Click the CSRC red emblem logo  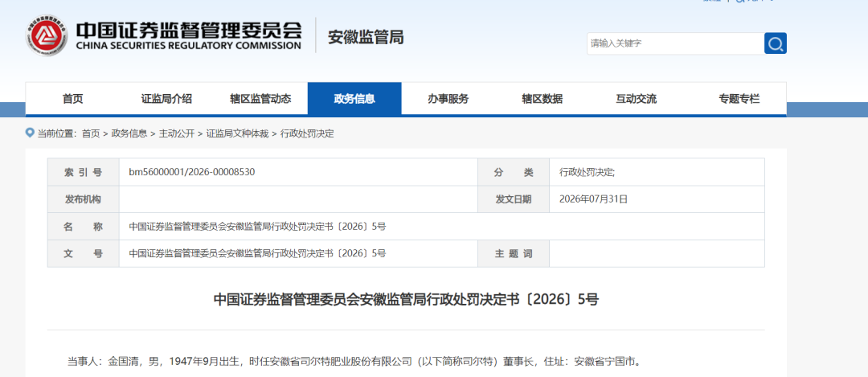[x=48, y=35]
